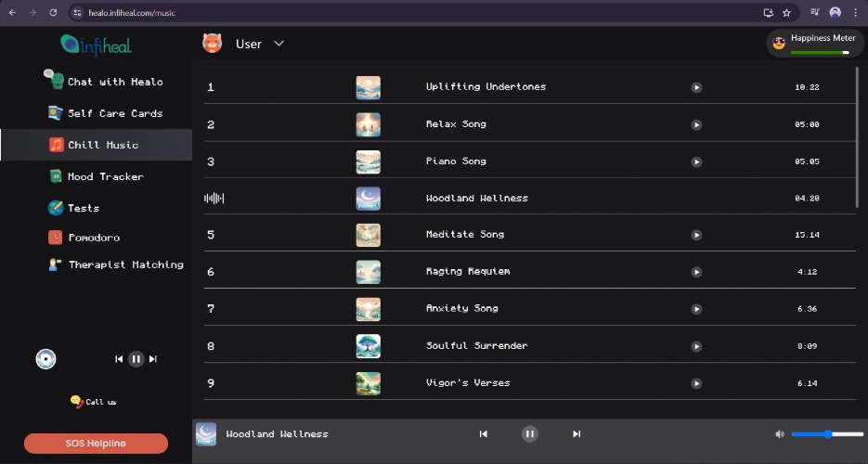Click the user avatar pig icon

tap(212, 43)
